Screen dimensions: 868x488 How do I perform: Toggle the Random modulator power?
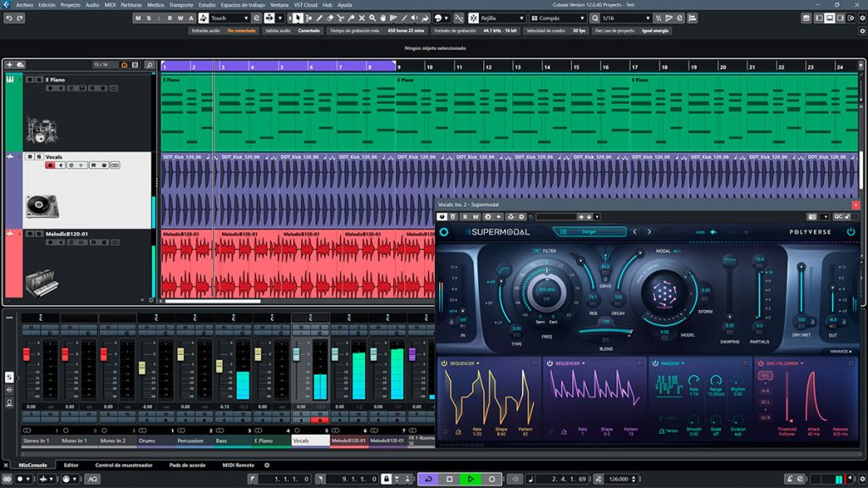coord(655,363)
